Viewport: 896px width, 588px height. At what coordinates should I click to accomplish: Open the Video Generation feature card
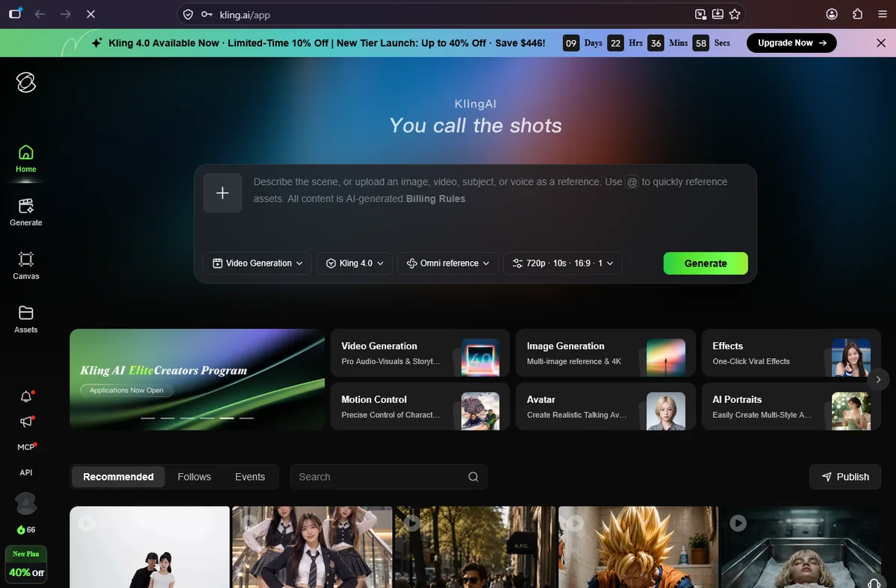420,353
